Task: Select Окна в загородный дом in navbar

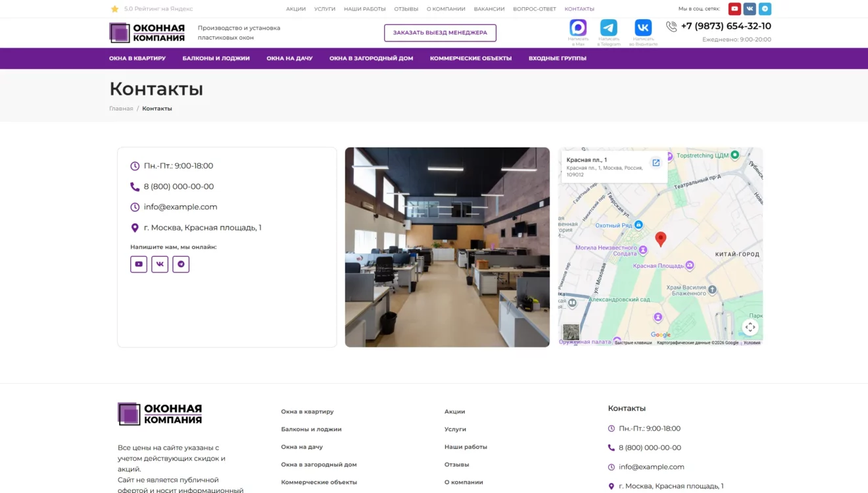Action: pos(372,59)
